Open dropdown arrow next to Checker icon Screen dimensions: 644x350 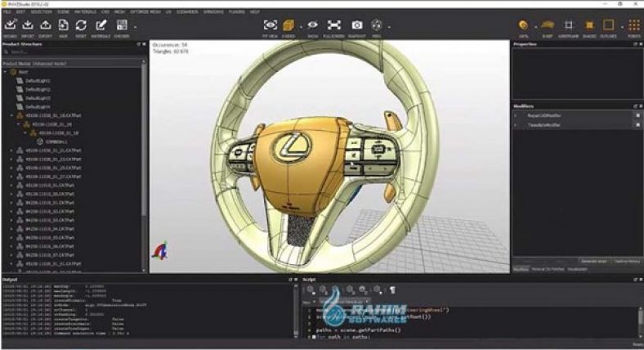pyautogui.click(x=135, y=27)
